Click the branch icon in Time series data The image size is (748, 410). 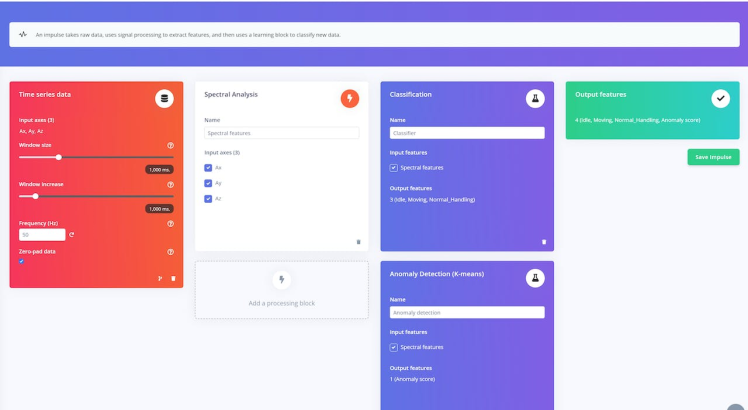click(x=160, y=278)
